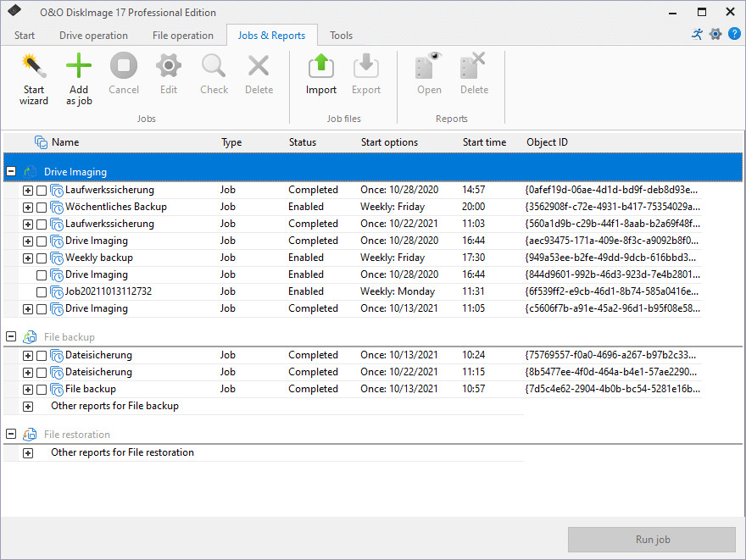
Task: Click the jobs icon beside Name header
Action: pyautogui.click(x=41, y=142)
